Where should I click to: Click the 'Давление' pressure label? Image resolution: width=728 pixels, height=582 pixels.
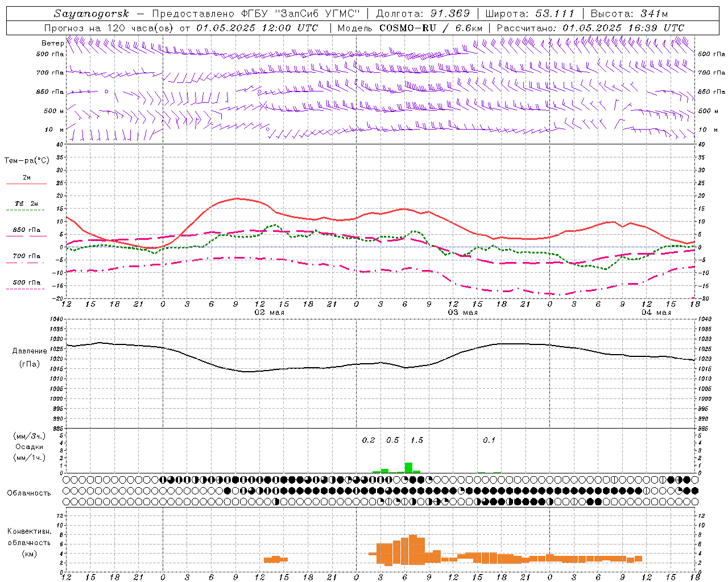click(30, 351)
